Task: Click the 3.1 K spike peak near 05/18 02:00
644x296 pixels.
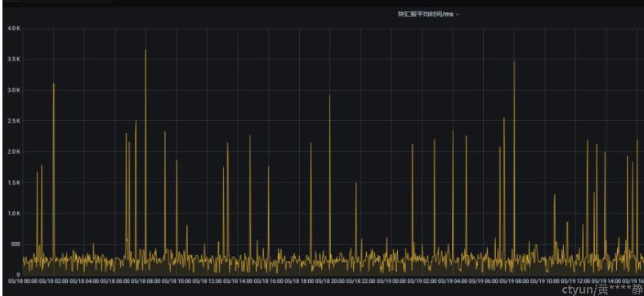Action: click(53, 84)
